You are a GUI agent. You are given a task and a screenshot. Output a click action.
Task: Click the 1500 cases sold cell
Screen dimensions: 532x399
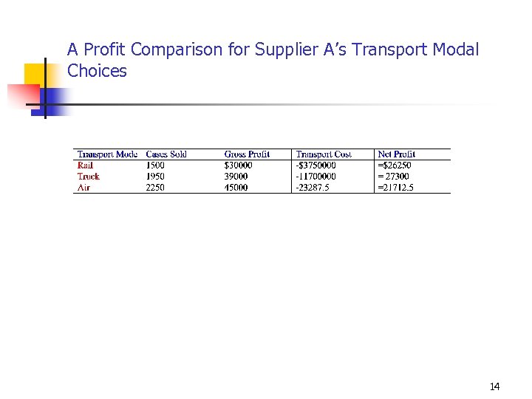pos(155,166)
